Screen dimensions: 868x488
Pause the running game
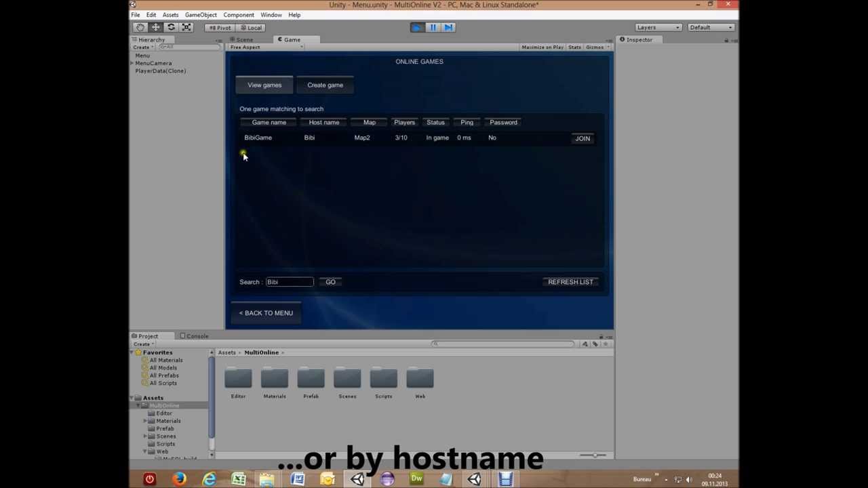click(x=433, y=27)
